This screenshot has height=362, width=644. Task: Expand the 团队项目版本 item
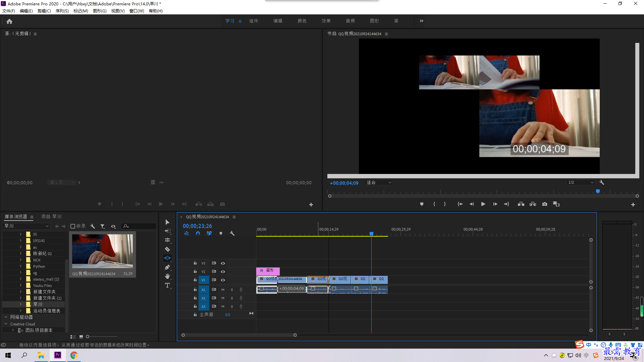pos(13,330)
